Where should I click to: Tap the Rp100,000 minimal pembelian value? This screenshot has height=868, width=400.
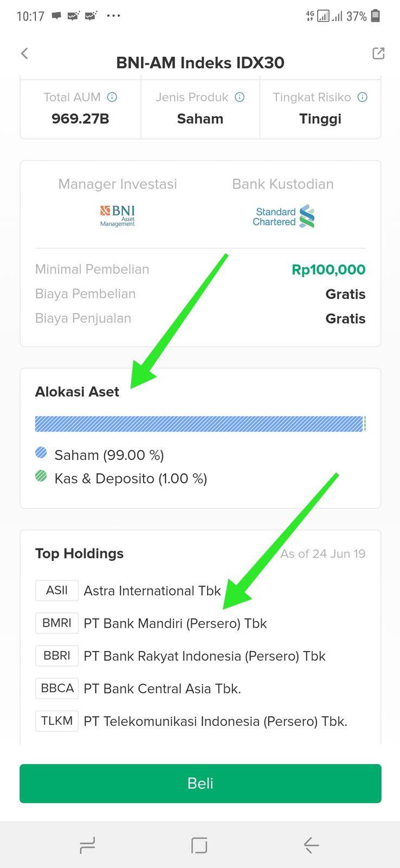point(328,269)
